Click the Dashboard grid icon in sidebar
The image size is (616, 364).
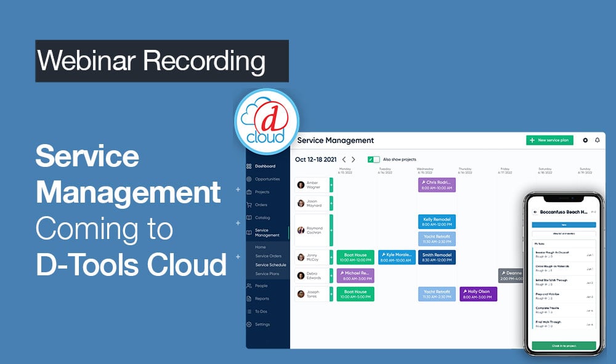tap(249, 166)
